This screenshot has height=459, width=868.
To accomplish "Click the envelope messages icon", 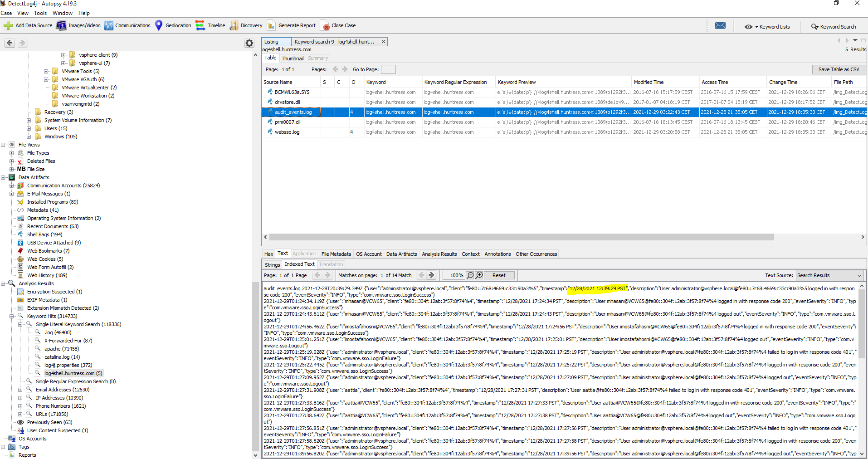I will click(x=720, y=25).
